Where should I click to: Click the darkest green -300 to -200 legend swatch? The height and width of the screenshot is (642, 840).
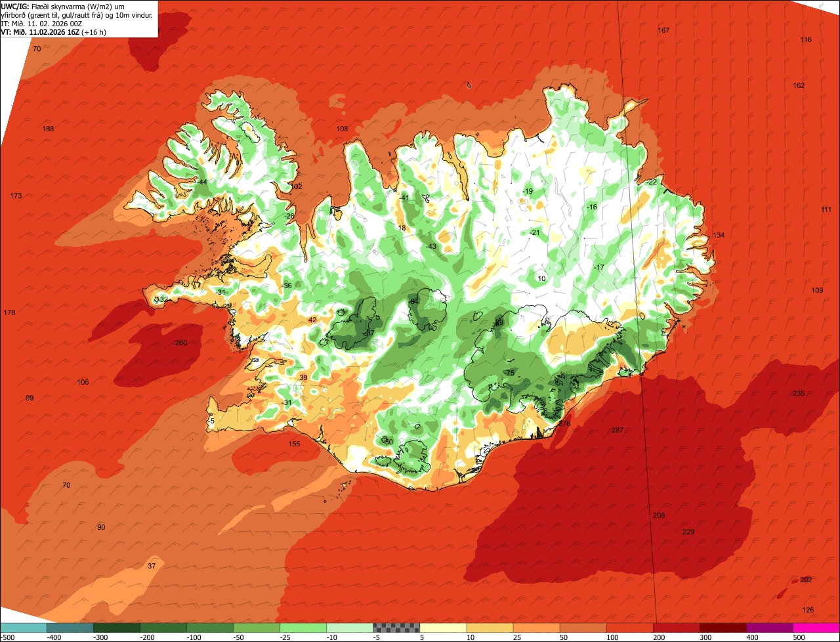tap(117, 628)
